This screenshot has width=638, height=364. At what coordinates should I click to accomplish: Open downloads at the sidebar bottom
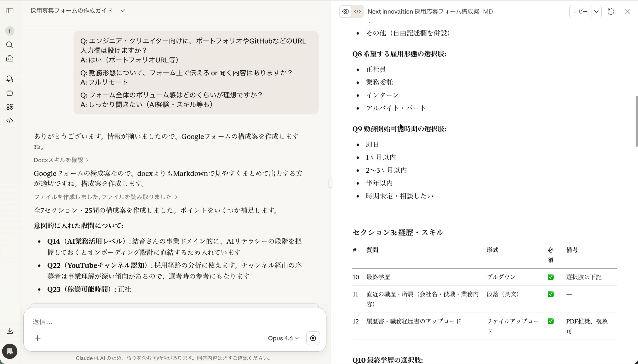tap(10, 331)
